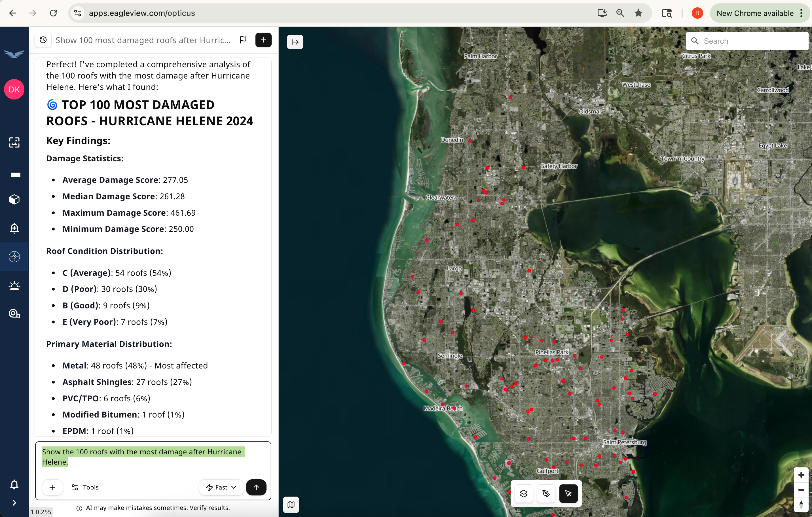Start a new chat with plus button
Image resolution: width=812 pixels, height=517 pixels.
click(263, 40)
